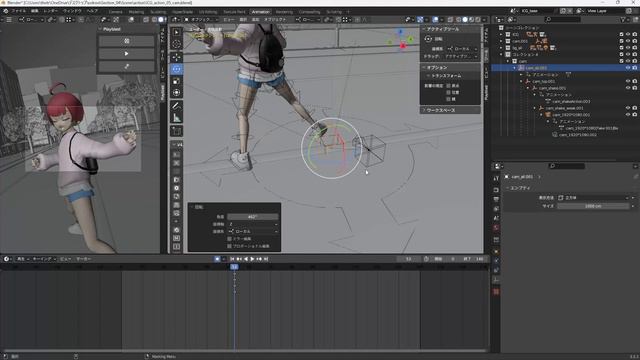Image resolution: width=640 pixels, height=360 pixels.
Task: Jump to previous keyframe
Action: (239, 259)
